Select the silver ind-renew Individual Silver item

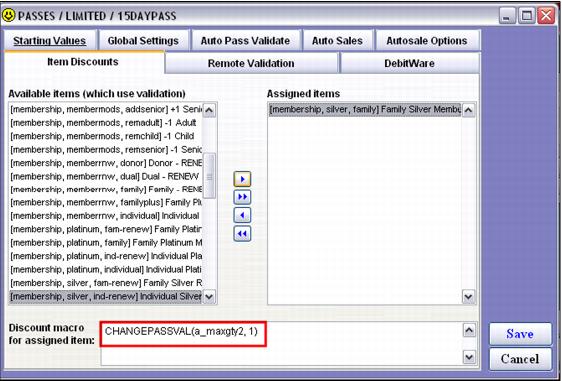106,296
